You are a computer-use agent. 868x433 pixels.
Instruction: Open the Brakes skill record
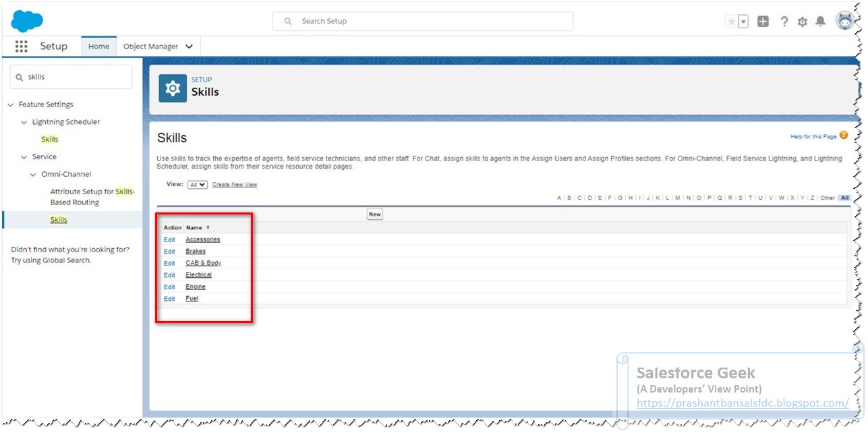tap(196, 252)
